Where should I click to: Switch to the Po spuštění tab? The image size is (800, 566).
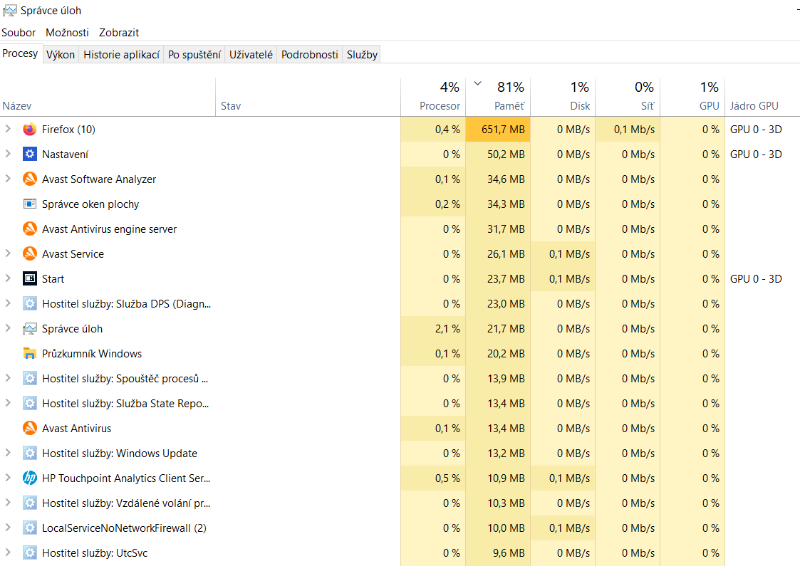[x=194, y=55]
